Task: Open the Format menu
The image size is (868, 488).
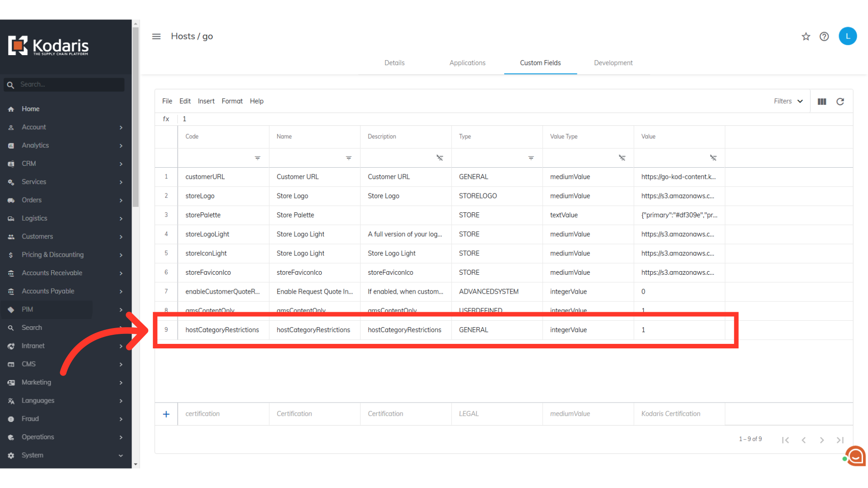Action: 232,101
